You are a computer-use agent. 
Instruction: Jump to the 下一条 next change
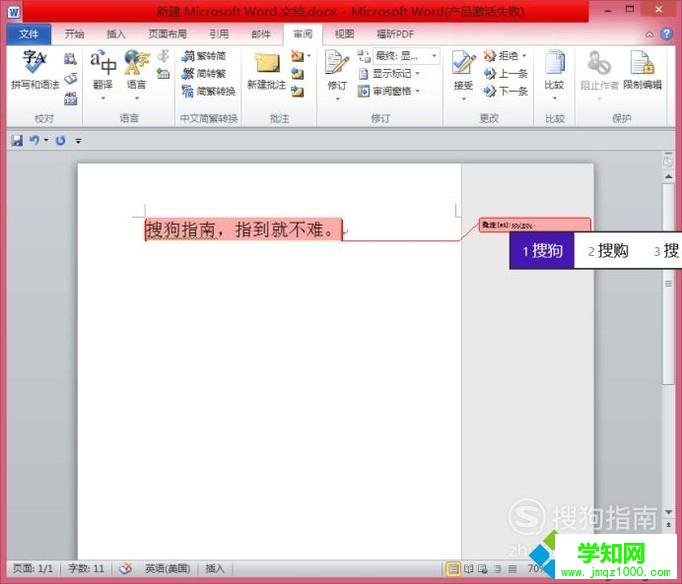[505, 91]
